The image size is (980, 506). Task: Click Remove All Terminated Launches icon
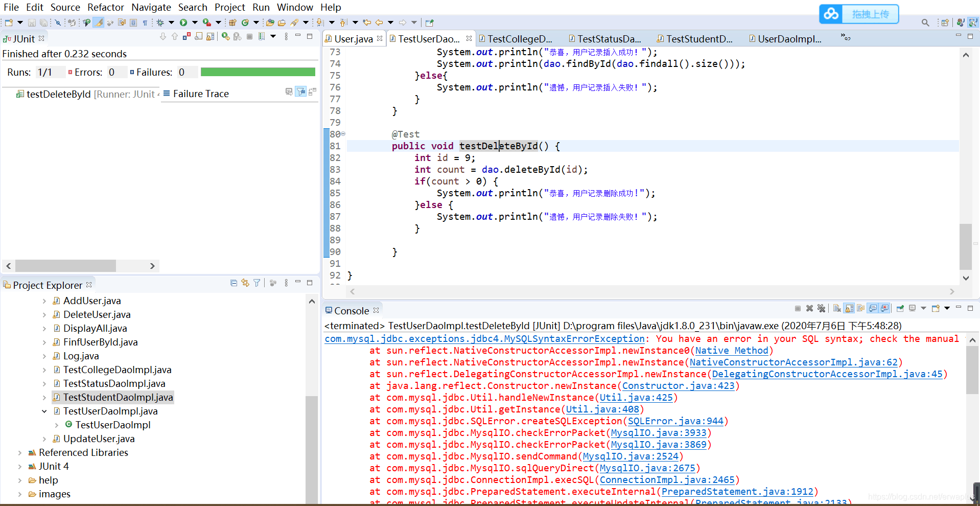pyautogui.click(x=821, y=308)
